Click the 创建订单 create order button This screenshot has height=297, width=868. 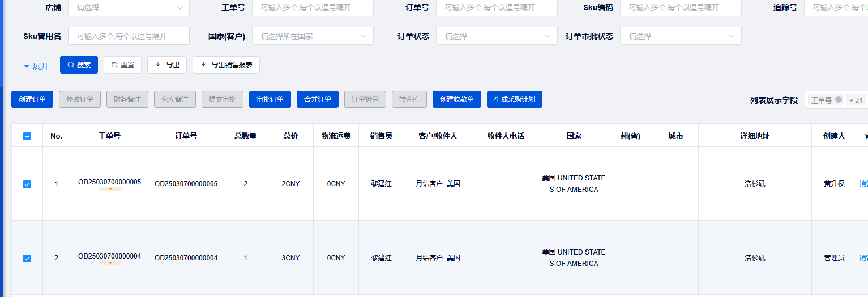click(x=32, y=100)
